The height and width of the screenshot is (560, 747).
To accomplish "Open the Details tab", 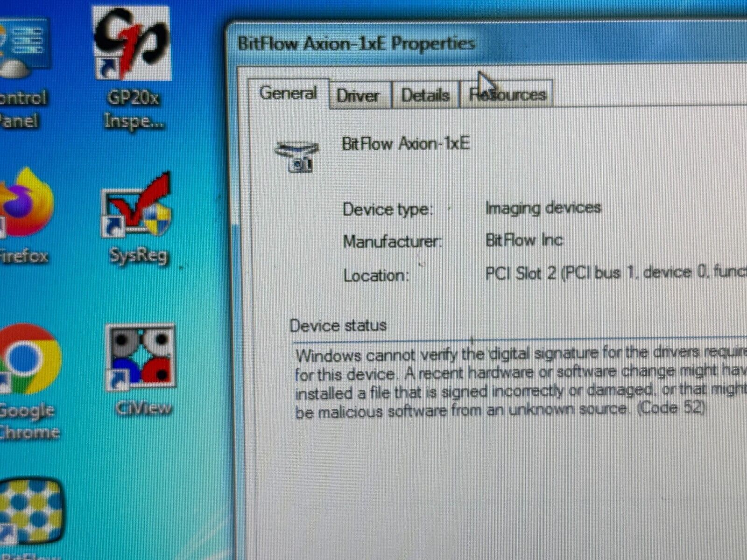I will pos(425,95).
